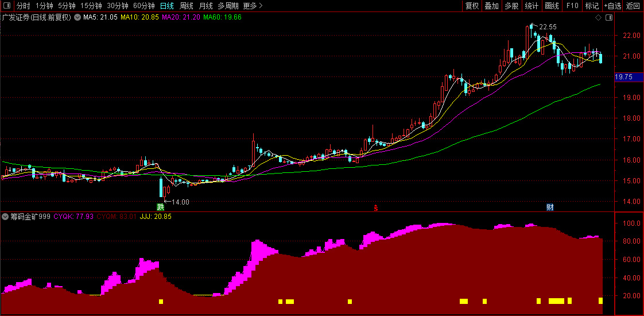
Task: Click the 22.55 high price candlestick label
Action: click(548, 26)
